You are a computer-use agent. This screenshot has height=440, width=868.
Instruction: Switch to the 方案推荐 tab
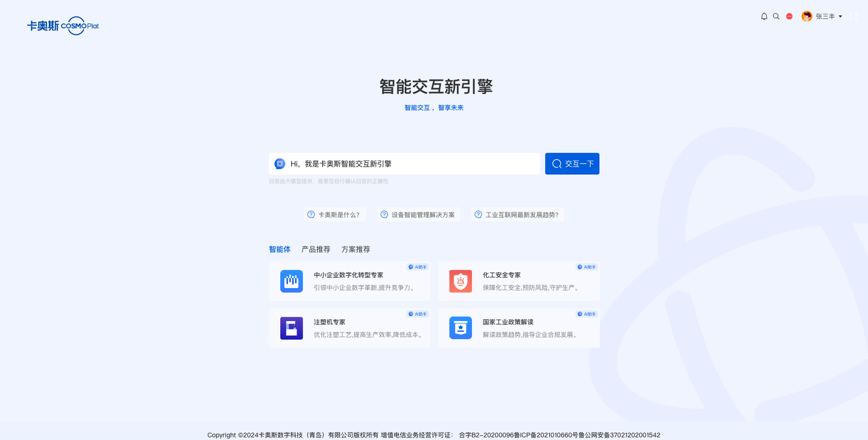(356, 249)
